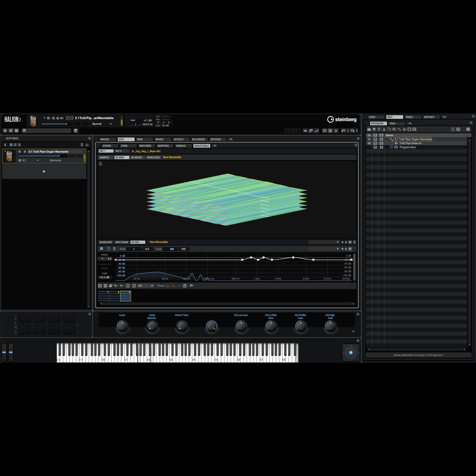Remove a node with the minus icon below filter graph
The width and height of the screenshot is (476, 476).
(x=105, y=286)
